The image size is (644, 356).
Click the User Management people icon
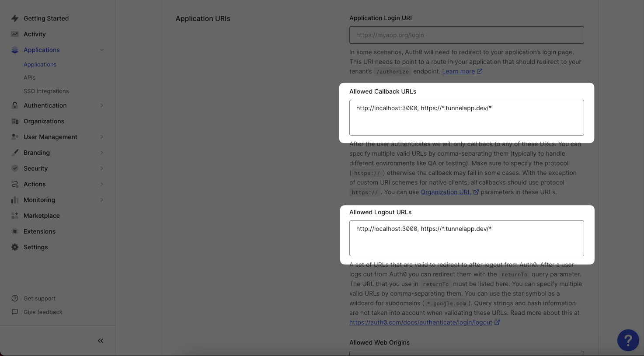point(15,137)
